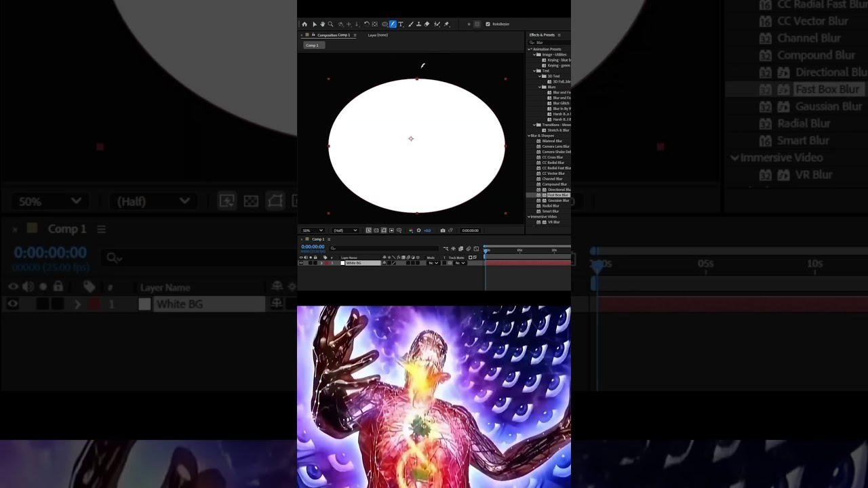The image size is (868, 488).
Task: Click the Frame Blending enable icon in timeline
Action: [461, 249]
